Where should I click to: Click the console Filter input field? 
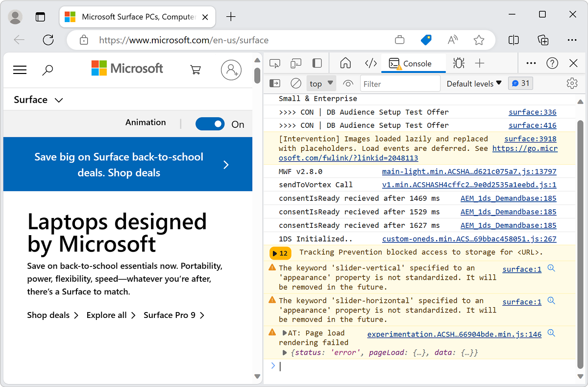[400, 83]
